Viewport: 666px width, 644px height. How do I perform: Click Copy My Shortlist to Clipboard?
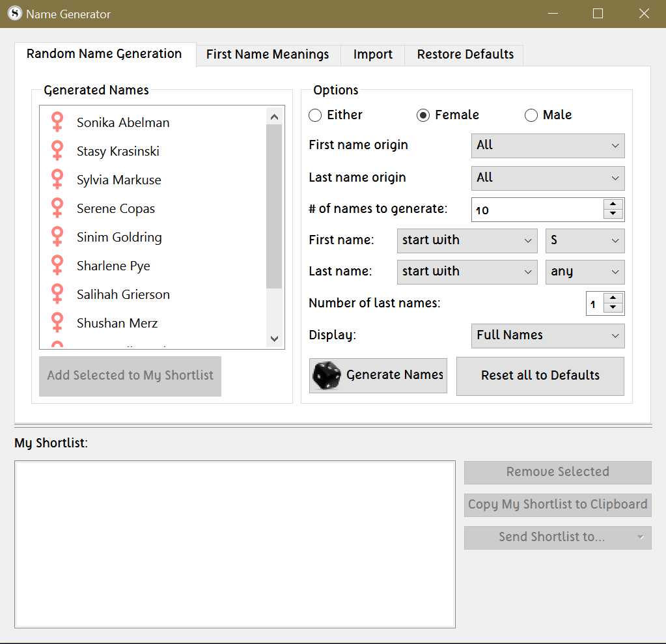(558, 505)
